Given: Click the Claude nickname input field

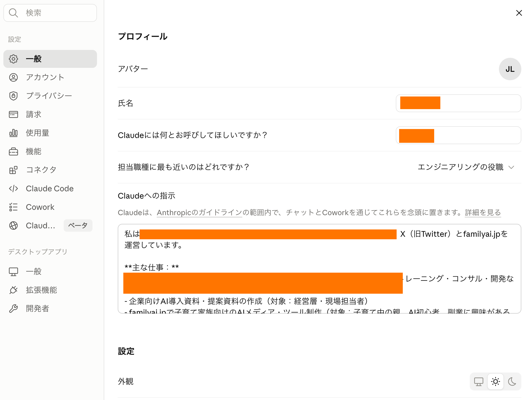Looking at the screenshot, I should 458,135.
